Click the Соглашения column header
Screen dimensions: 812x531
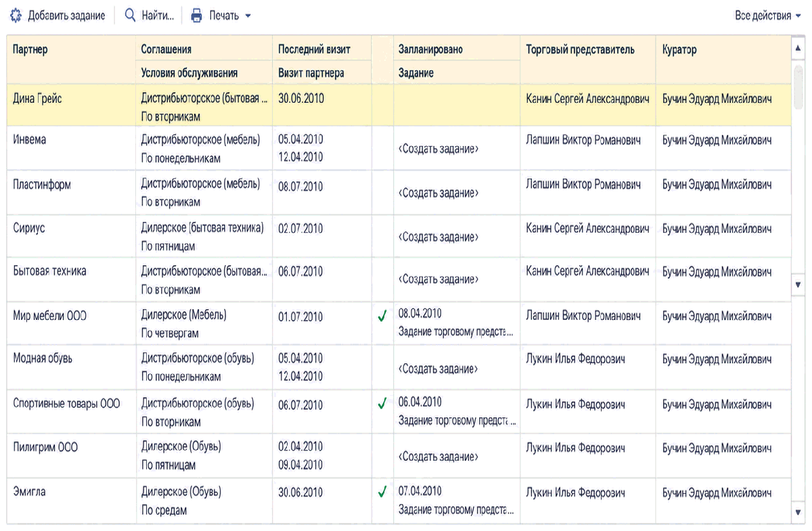pos(204,49)
